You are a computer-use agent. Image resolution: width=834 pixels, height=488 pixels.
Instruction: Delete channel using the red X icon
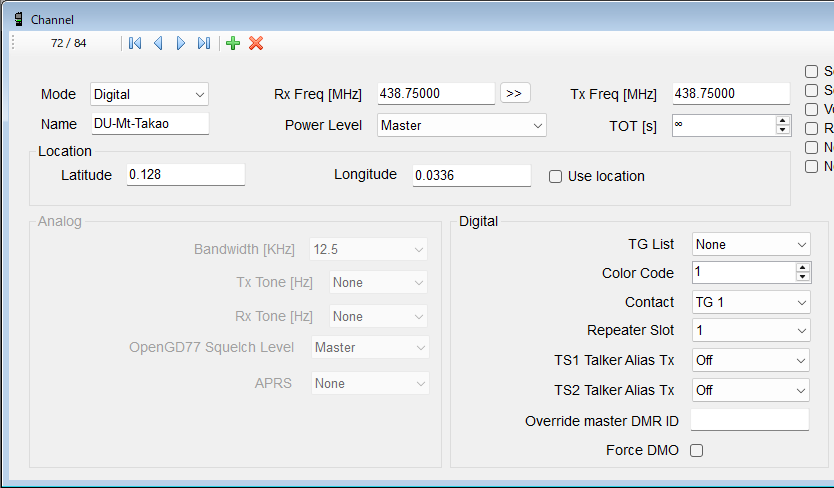click(x=256, y=43)
